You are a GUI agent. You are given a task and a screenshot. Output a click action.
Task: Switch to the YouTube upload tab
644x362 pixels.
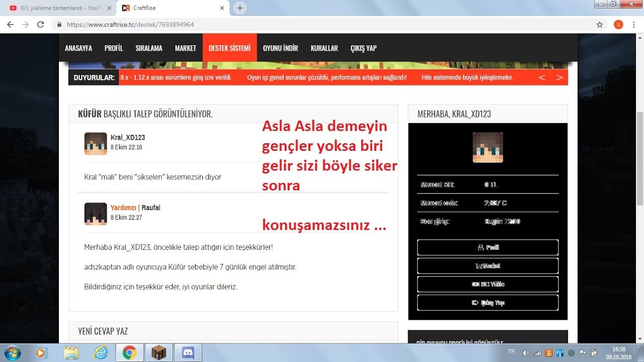(x=59, y=8)
